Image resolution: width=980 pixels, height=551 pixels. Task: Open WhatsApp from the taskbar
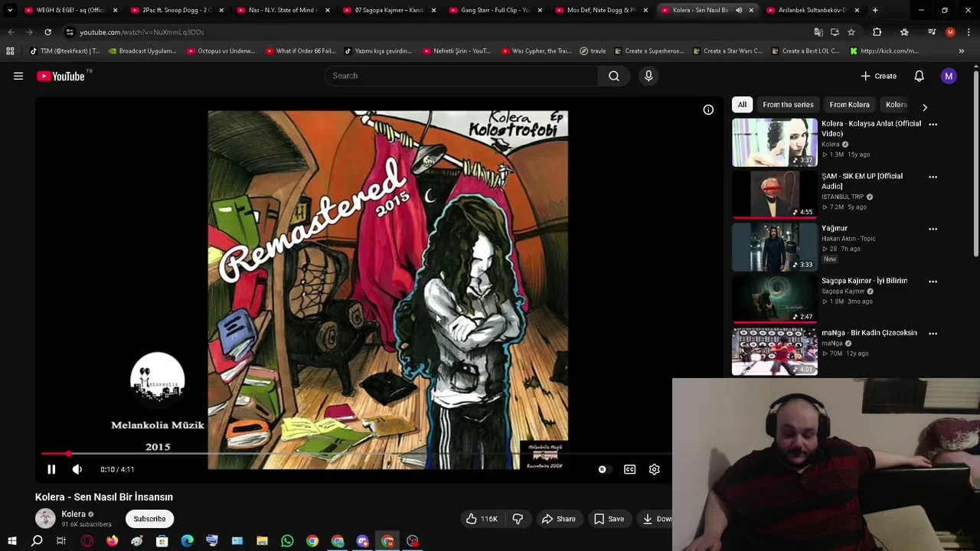tap(287, 541)
